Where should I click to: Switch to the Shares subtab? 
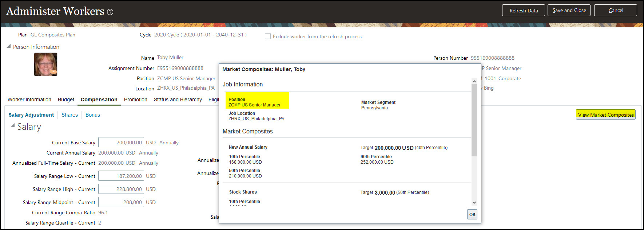(69, 115)
